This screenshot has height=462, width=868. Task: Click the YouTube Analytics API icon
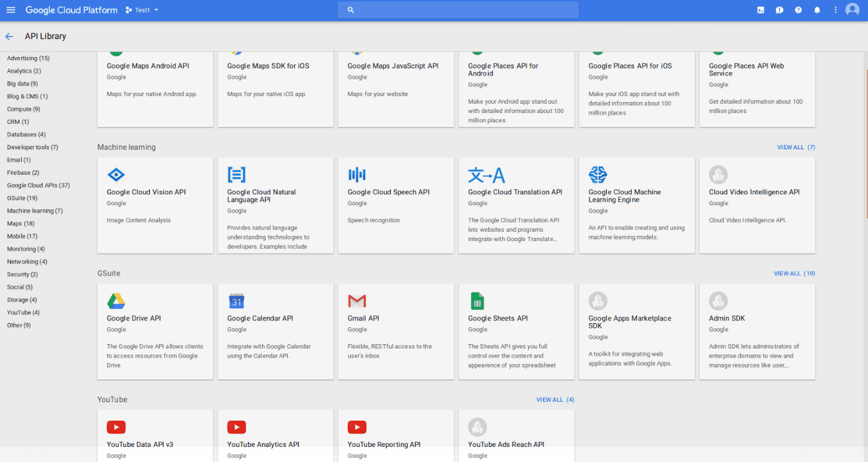237,427
